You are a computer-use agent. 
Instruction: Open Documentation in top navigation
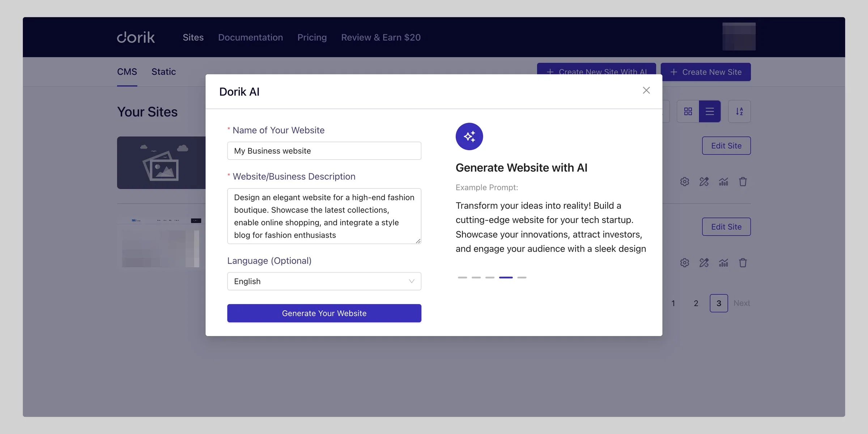point(250,37)
